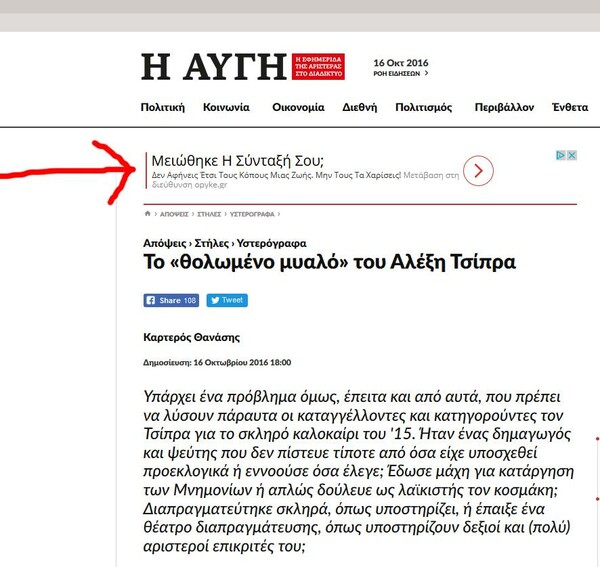This screenshot has height=567, width=600.
Task: Close the ad with the X icon
Action: point(572,155)
